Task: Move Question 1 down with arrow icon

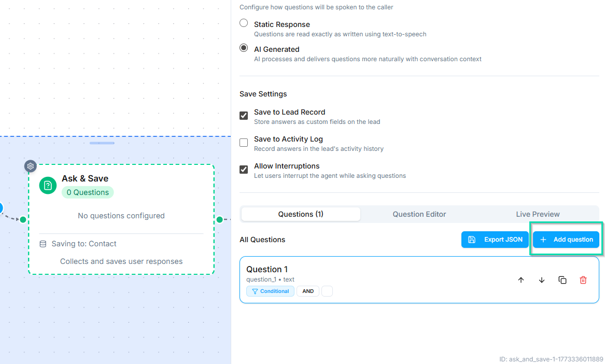Action: (542, 280)
